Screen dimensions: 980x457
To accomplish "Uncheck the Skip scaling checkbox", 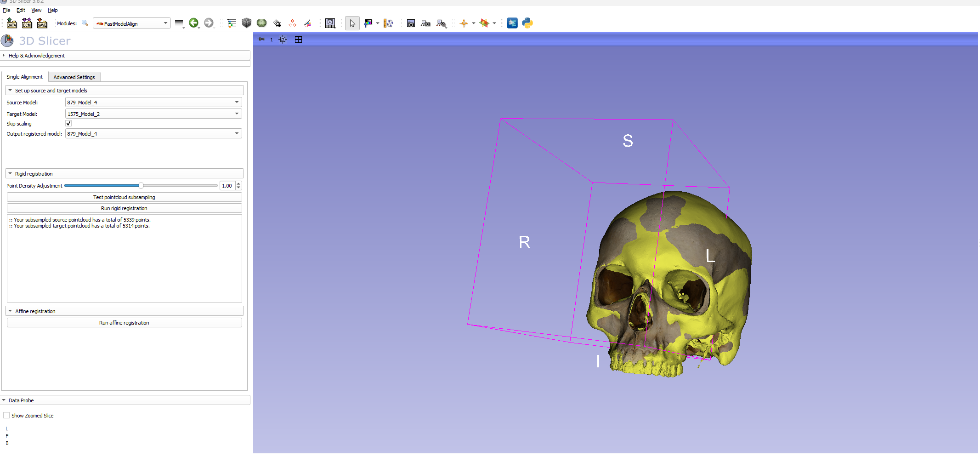I will [68, 124].
